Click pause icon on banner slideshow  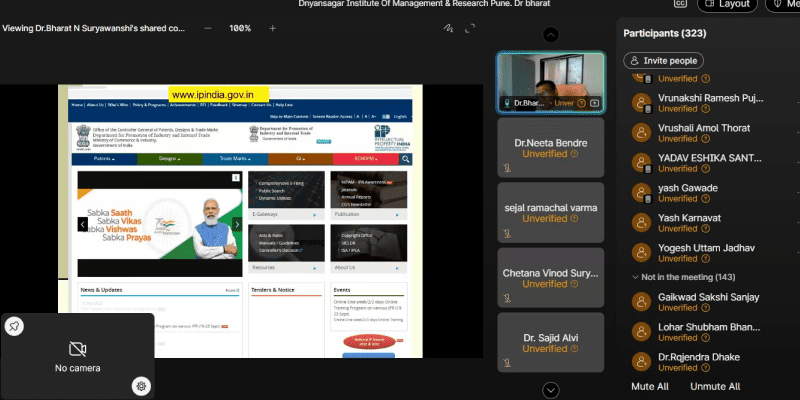(x=235, y=178)
